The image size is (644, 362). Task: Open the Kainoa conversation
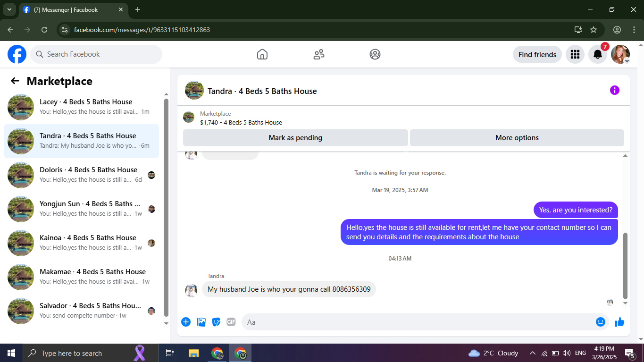coord(81,243)
